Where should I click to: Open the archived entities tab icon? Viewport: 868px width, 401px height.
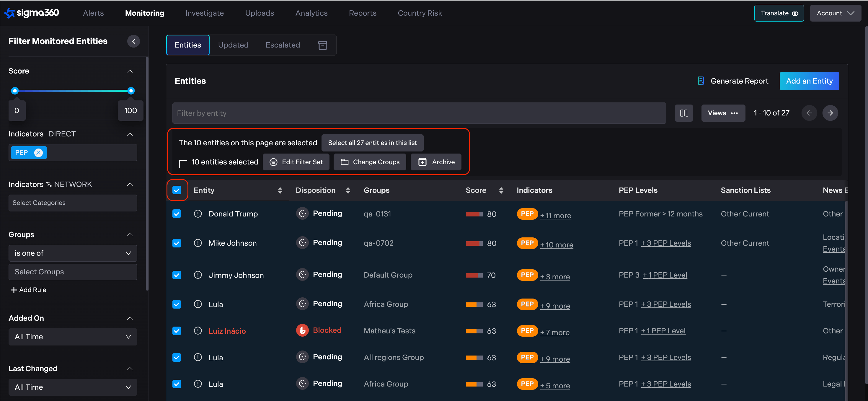(322, 45)
